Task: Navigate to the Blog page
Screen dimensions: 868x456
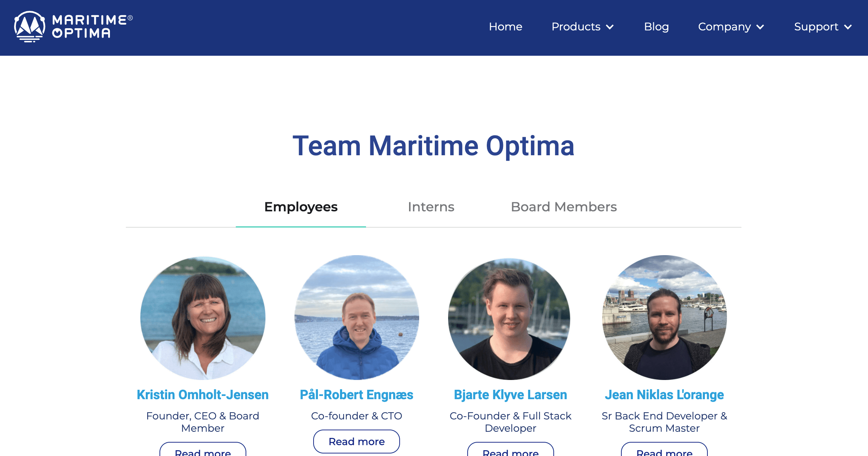Action: pos(656,26)
